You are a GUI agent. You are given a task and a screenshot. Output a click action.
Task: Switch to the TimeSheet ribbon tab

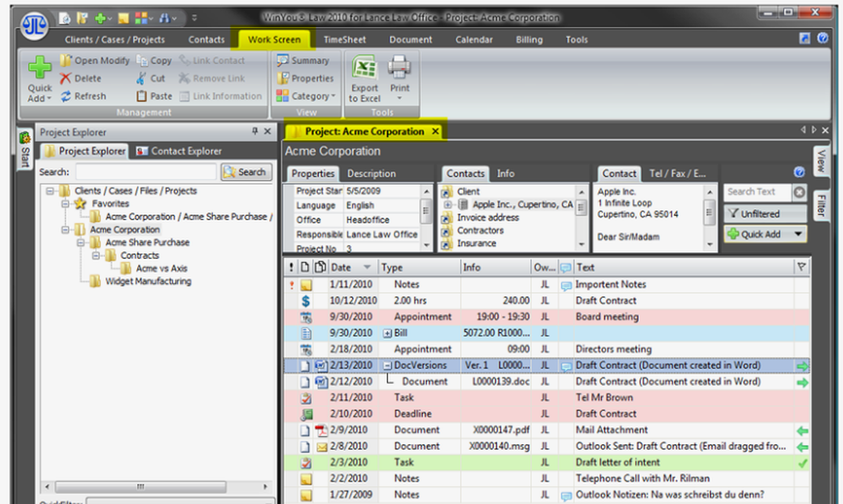(345, 40)
